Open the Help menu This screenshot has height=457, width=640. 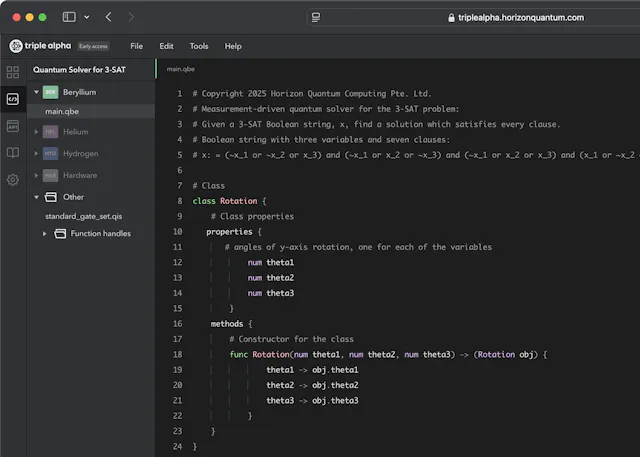(233, 46)
